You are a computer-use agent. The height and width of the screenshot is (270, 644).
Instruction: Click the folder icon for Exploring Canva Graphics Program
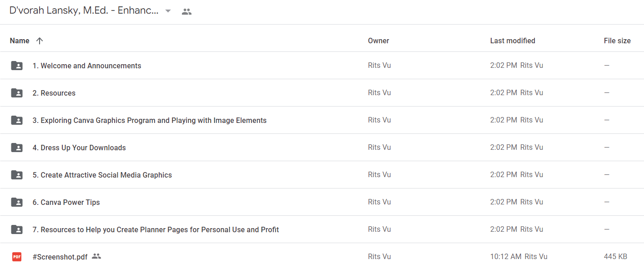[x=17, y=120]
